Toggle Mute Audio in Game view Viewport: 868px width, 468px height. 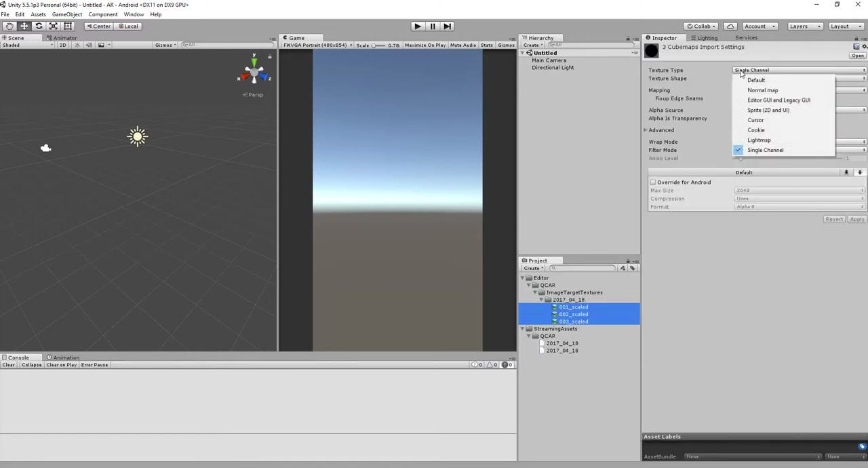[463, 45]
